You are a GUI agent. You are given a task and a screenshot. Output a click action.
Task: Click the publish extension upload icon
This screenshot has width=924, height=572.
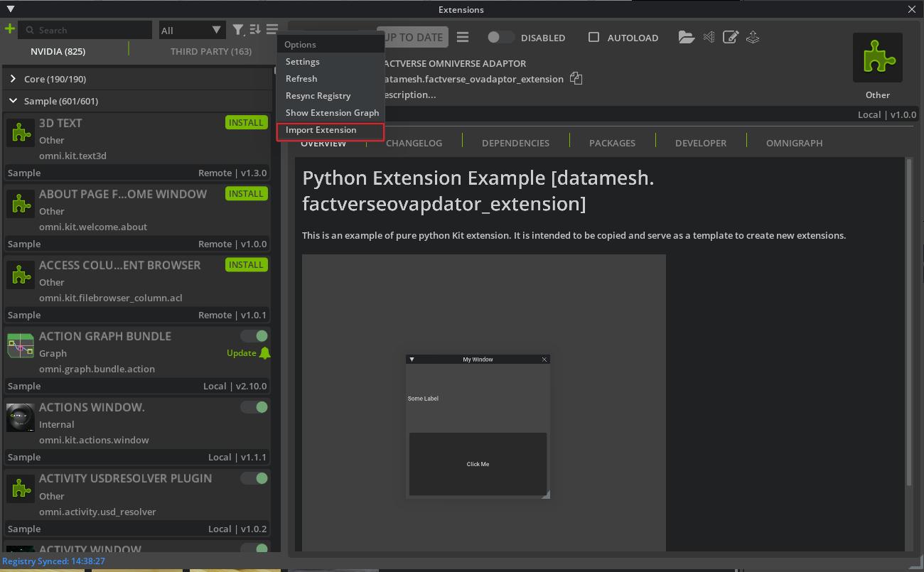753,37
